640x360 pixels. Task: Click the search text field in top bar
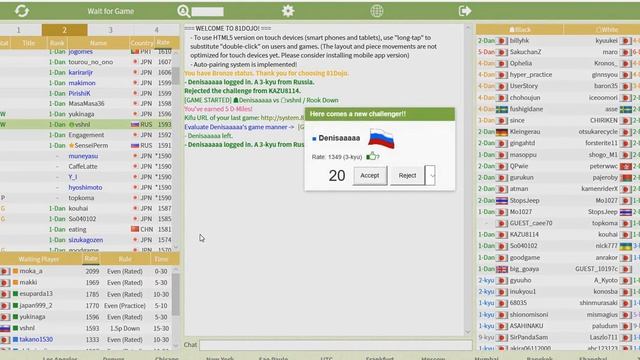point(208,11)
